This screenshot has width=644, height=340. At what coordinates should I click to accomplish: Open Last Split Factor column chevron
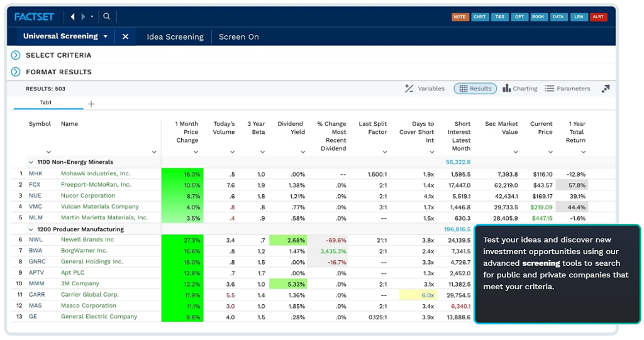tap(384, 152)
